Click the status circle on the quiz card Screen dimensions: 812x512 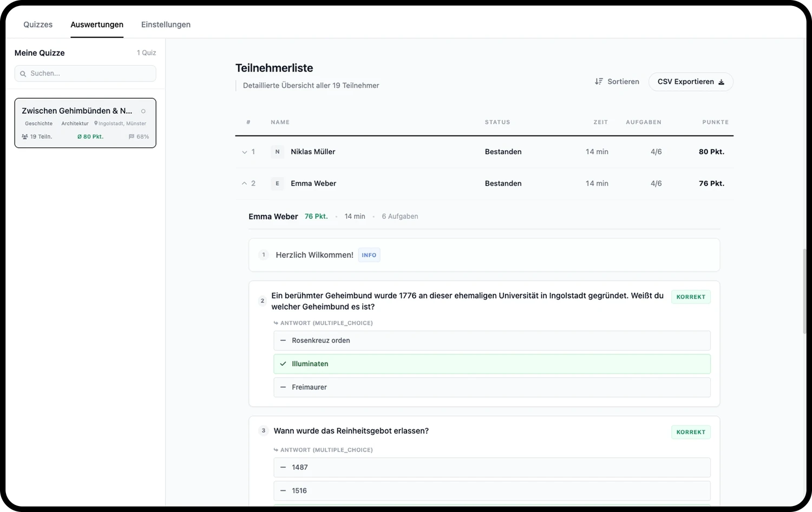[x=143, y=111]
